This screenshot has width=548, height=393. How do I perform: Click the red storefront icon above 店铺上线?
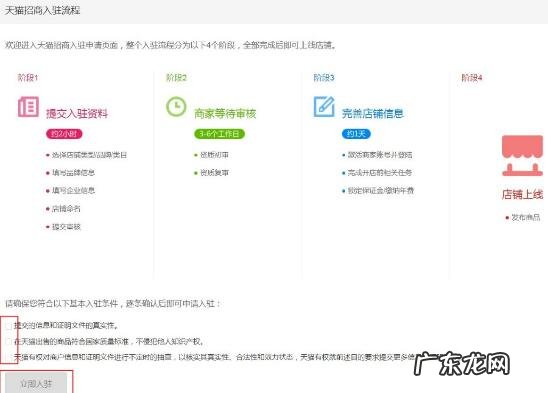[522, 156]
